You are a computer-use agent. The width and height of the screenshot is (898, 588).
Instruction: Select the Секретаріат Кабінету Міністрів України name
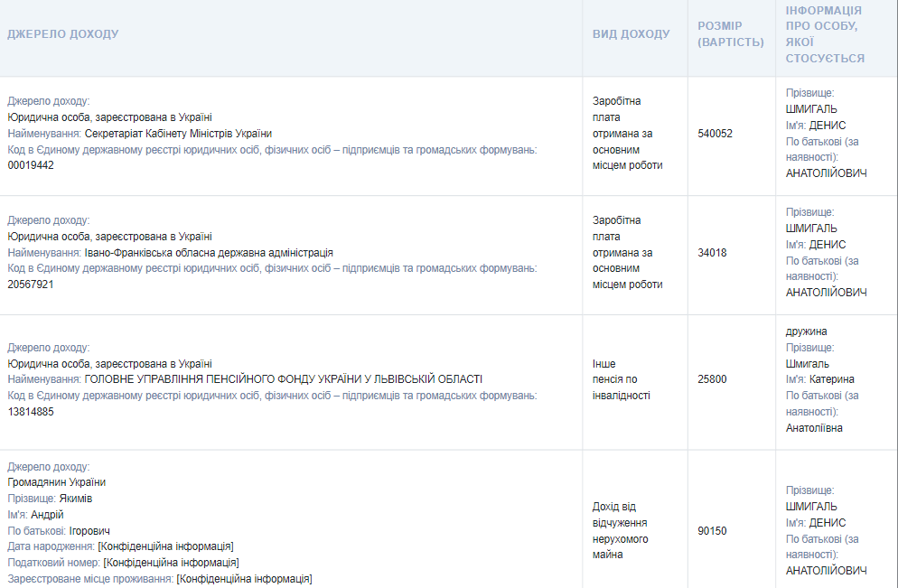coord(178,134)
